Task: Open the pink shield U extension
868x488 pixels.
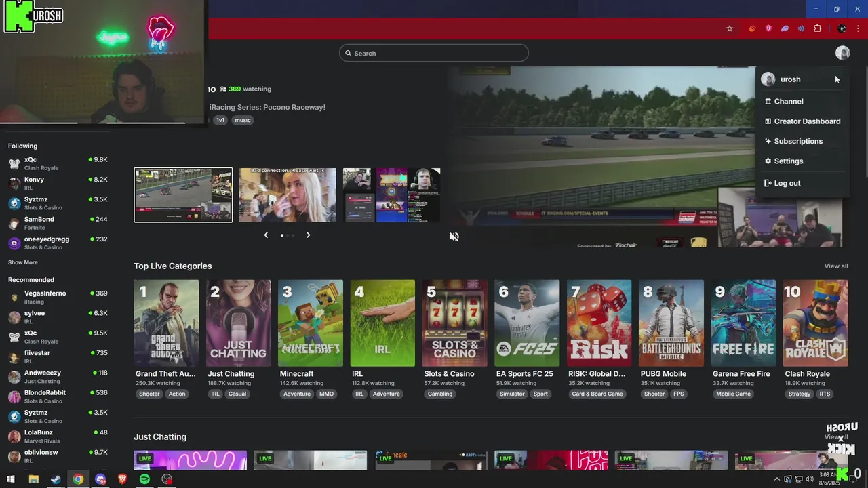Action: tap(768, 28)
